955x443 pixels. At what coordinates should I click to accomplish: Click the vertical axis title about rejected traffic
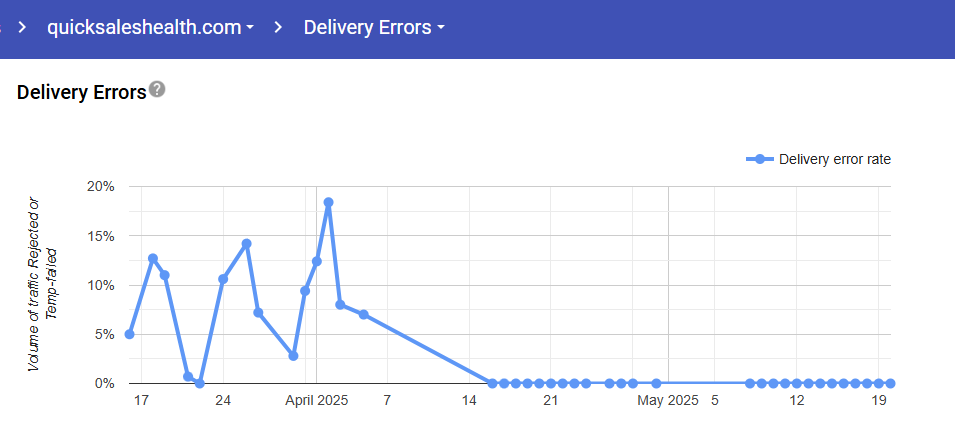40,284
